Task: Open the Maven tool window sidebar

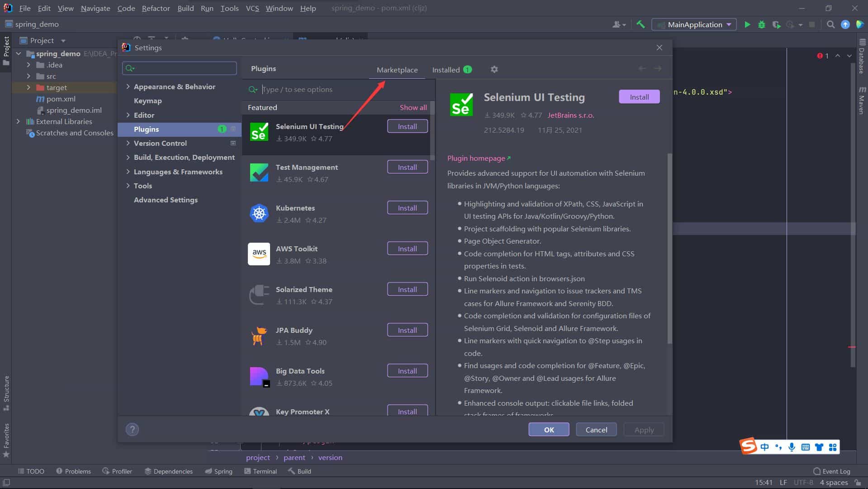Action: click(x=862, y=100)
